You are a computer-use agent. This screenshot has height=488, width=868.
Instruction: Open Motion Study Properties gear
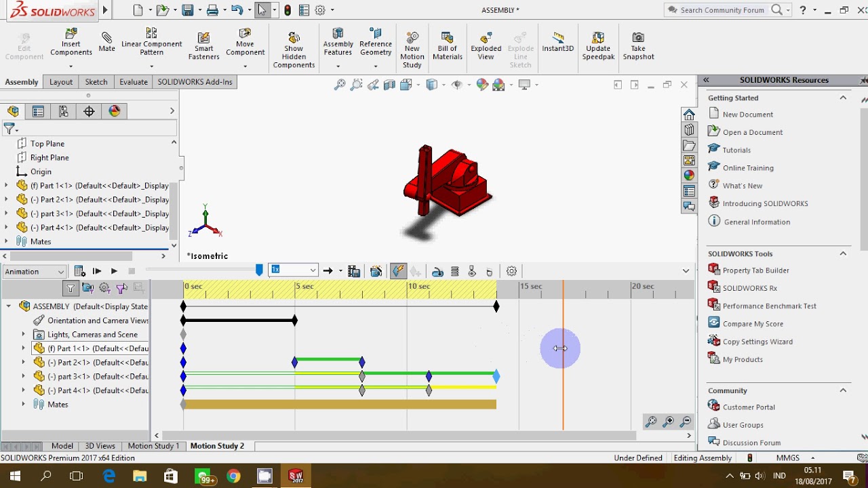point(511,271)
